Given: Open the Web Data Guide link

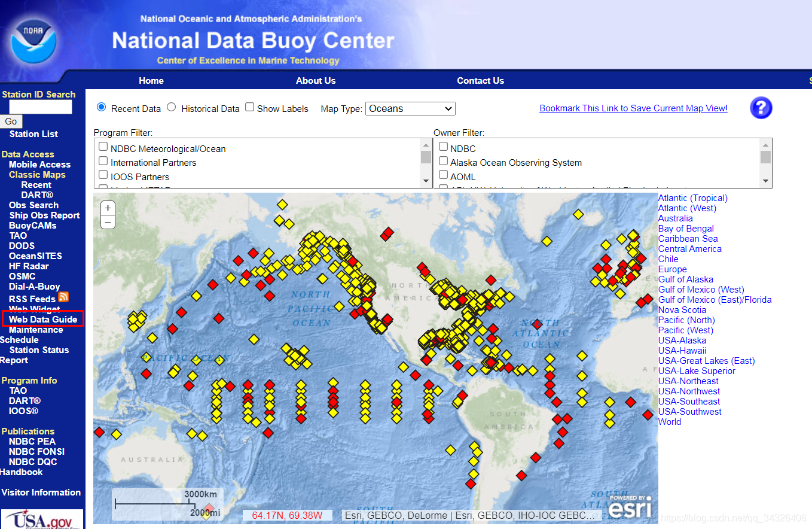Looking at the screenshot, I should pyautogui.click(x=43, y=320).
